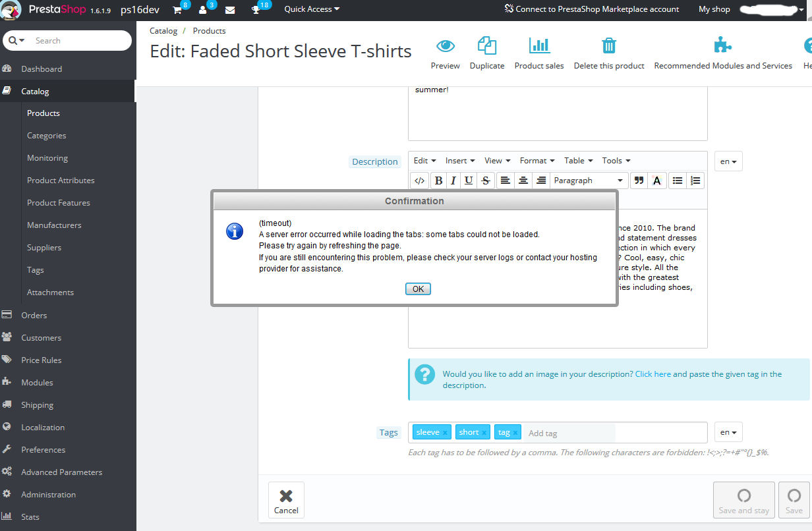This screenshot has height=531, width=812.
Task: Open the editor Insert menu
Action: (x=460, y=160)
